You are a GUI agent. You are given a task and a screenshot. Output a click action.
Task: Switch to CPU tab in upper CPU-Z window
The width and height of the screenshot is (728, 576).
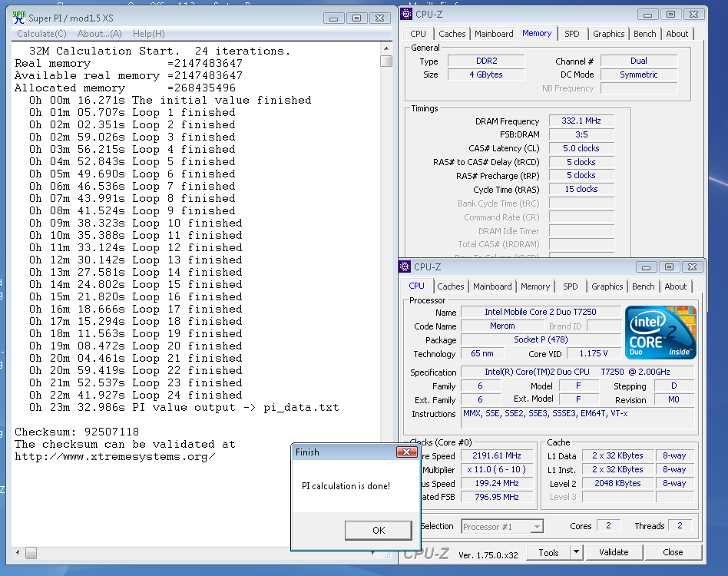point(418,34)
